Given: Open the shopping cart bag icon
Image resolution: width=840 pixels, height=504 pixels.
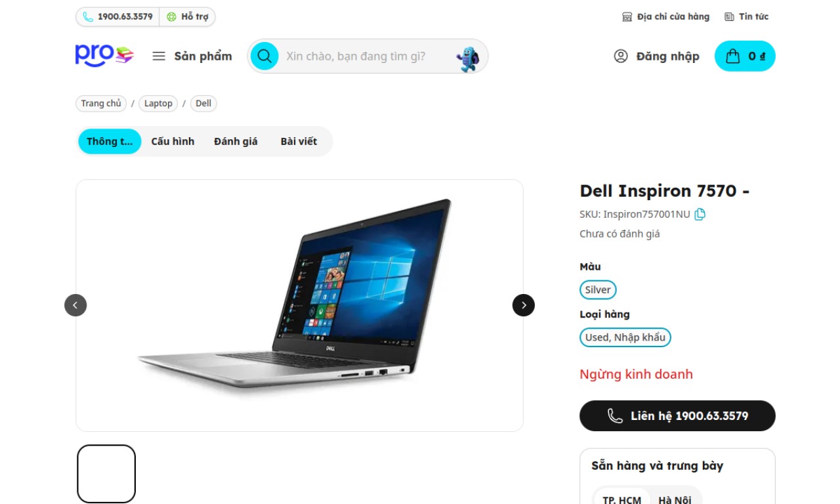Looking at the screenshot, I should click(732, 56).
